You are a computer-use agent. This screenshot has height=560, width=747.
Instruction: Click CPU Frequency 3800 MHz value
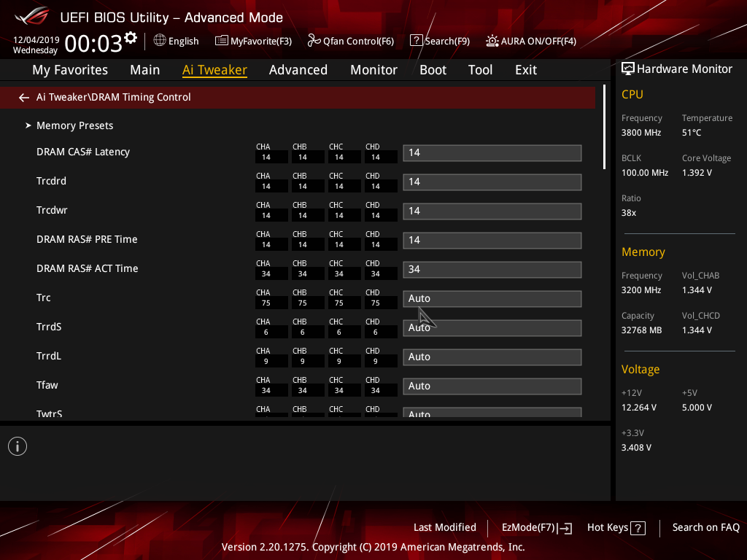point(640,133)
